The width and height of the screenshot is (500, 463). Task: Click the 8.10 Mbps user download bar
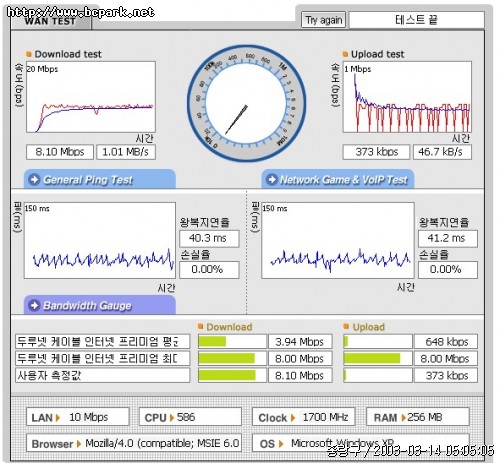[232, 375]
